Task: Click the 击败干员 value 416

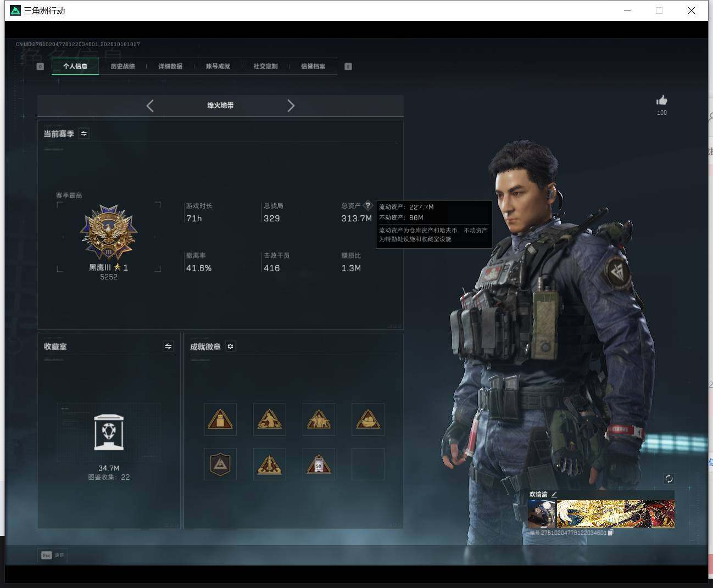Action: click(272, 268)
